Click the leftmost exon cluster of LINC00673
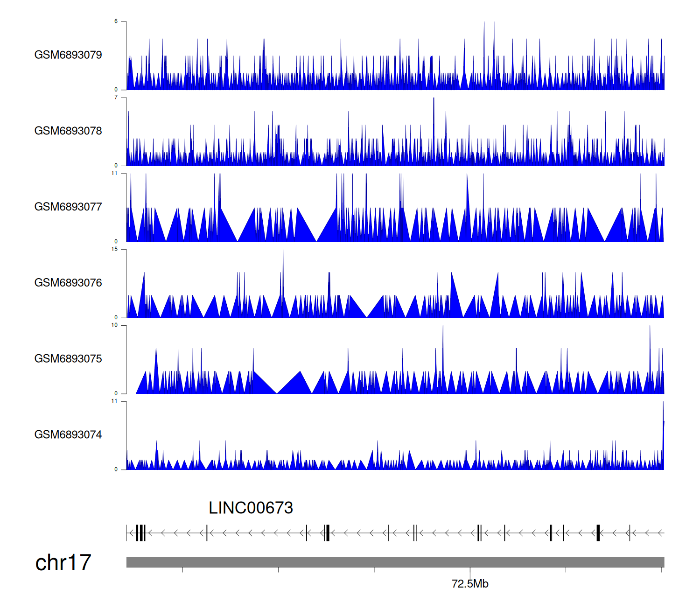The image size is (700, 616). [x=140, y=532]
